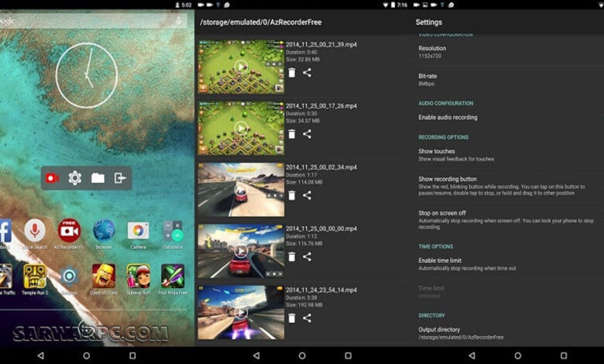The width and height of the screenshot is (604, 364).
Task: Tap Recents button under recordings list
Action: pos(348,355)
